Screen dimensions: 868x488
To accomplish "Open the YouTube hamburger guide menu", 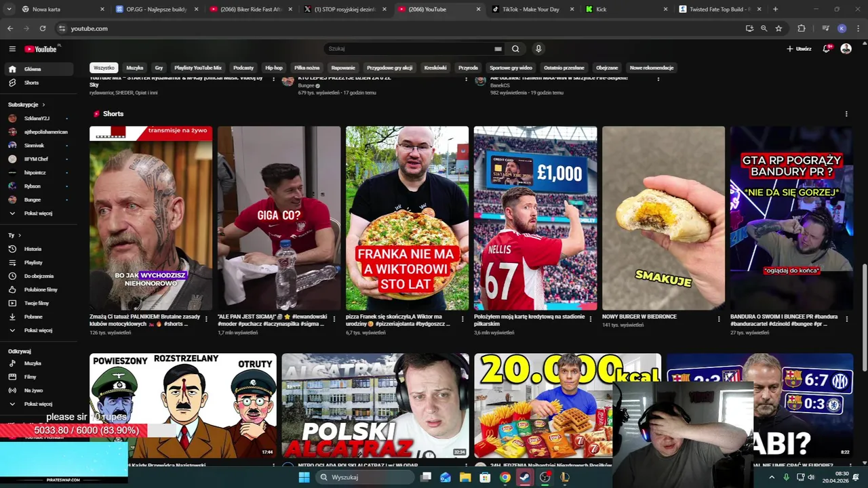I will click(12, 49).
